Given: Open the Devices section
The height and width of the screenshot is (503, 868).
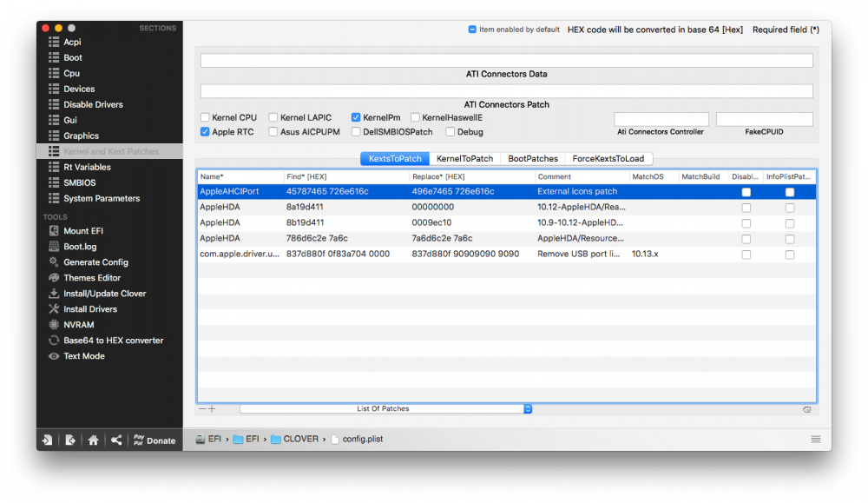Looking at the screenshot, I should coord(79,89).
